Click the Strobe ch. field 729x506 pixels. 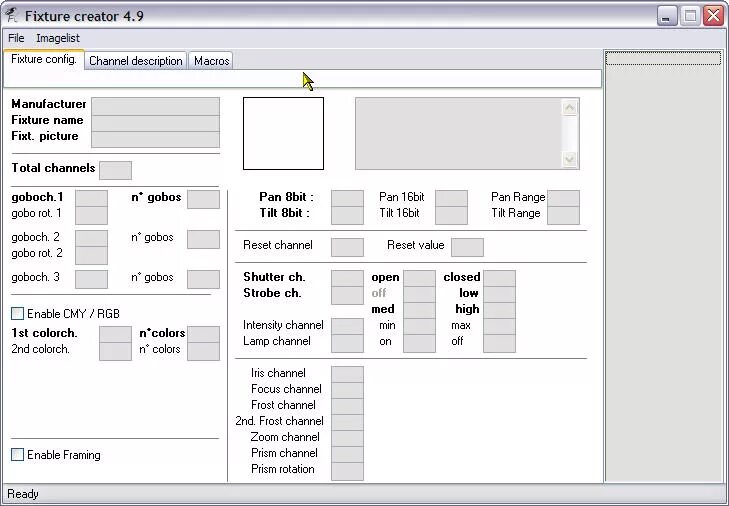(x=347, y=296)
